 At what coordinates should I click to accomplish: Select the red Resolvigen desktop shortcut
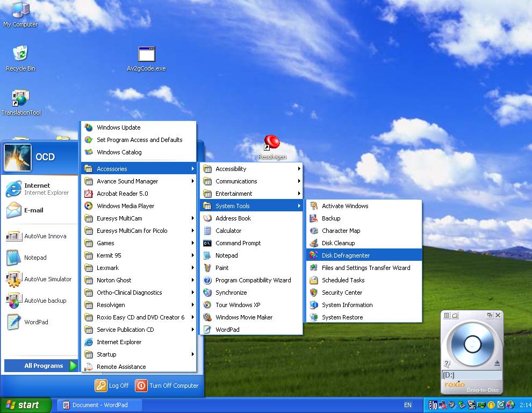tap(272, 147)
